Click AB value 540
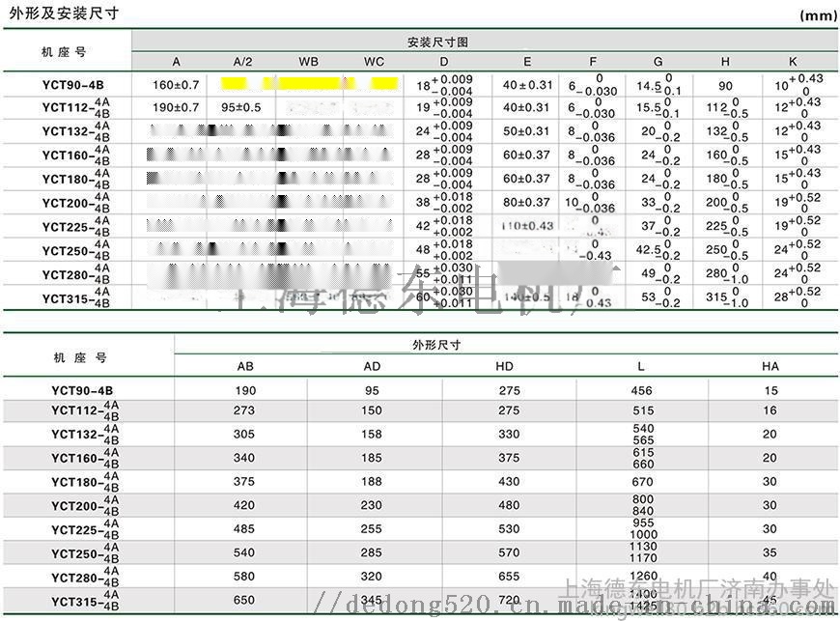This screenshot has width=840, height=621. tap(243, 552)
